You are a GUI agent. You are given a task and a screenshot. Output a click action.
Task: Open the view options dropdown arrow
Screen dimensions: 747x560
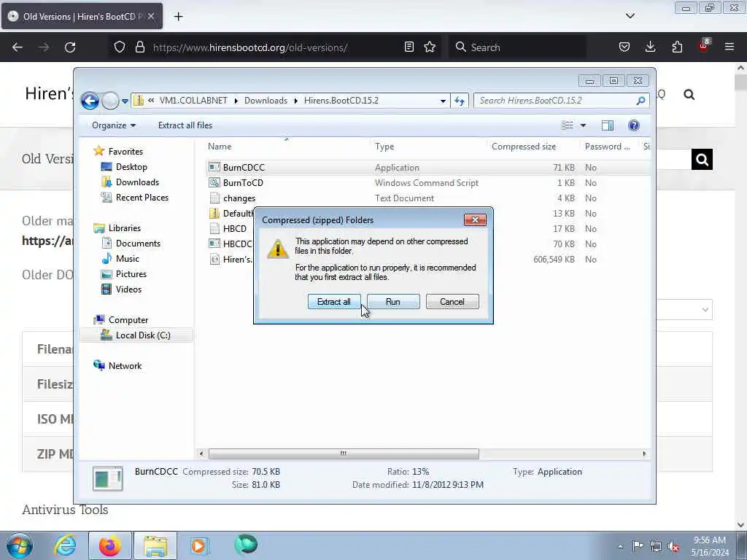(583, 125)
